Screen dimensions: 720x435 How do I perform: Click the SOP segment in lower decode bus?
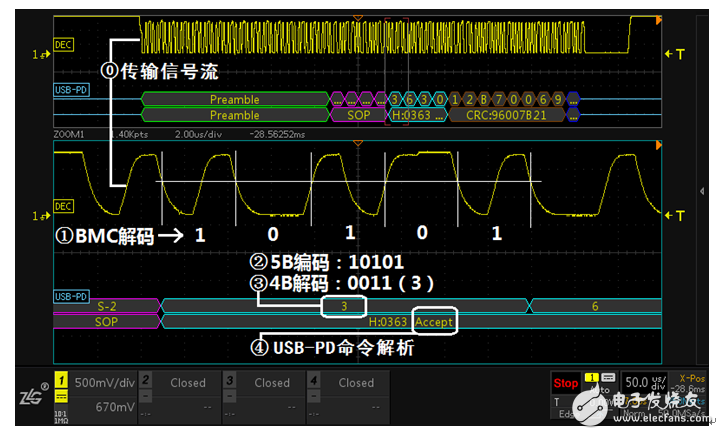tap(106, 322)
